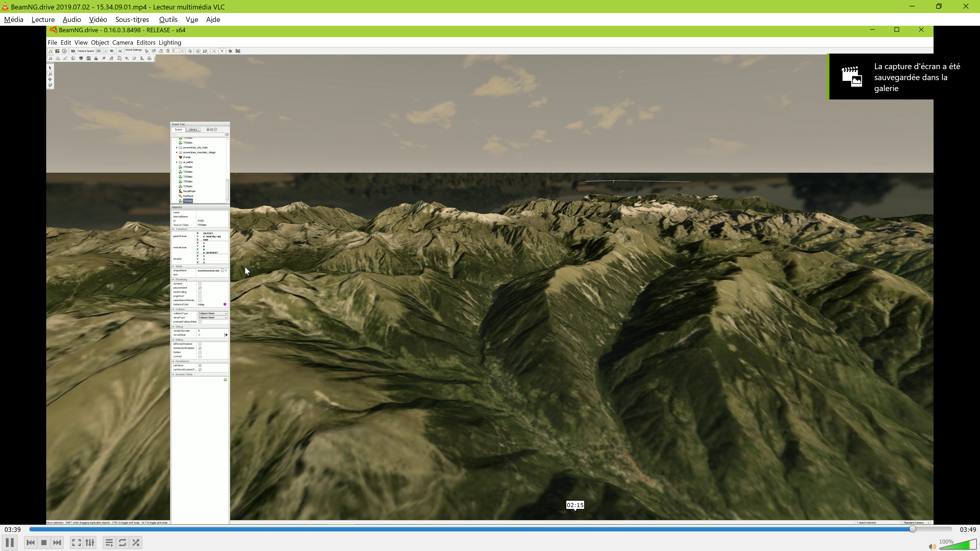Image resolution: width=980 pixels, height=551 pixels.
Task: Select the Terrain Editor mountain icon
Action: pyautogui.click(x=58, y=59)
